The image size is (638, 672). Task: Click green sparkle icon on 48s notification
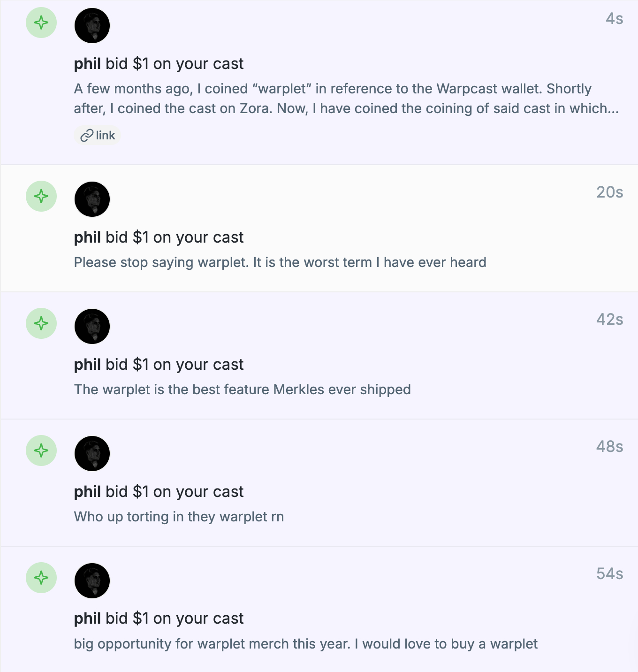[x=41, y=451]
